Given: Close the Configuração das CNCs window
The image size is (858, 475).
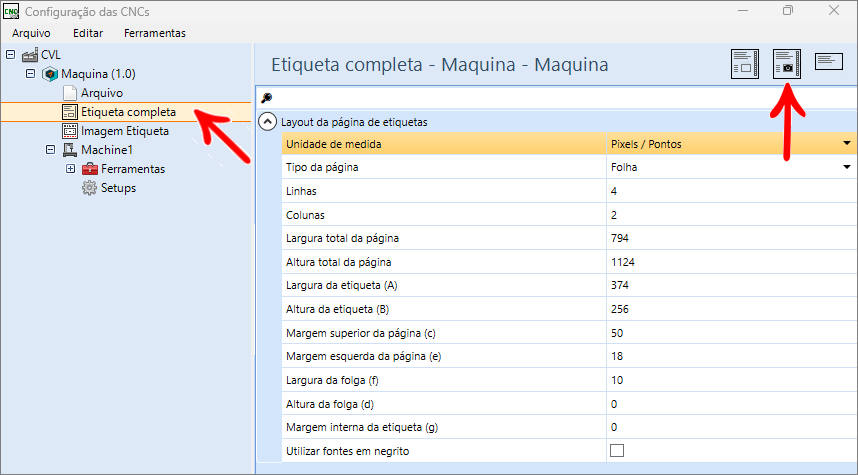Looking at the screenshot, I should coord(833,10).
